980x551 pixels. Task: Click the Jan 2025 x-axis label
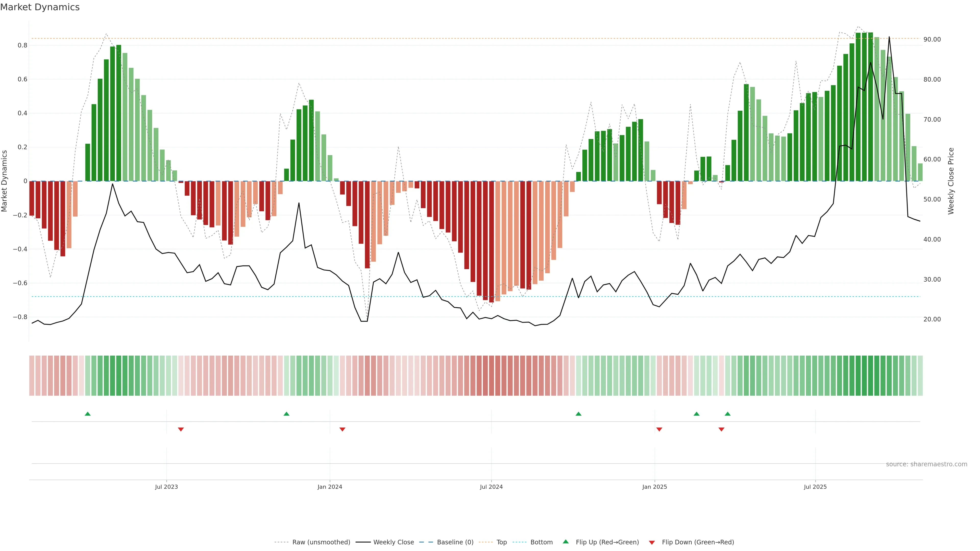coord(654,487)
